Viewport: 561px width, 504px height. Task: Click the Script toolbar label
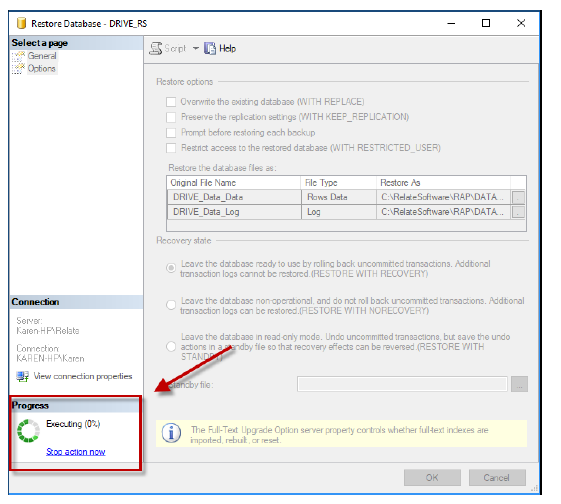(x=175, y=48)
